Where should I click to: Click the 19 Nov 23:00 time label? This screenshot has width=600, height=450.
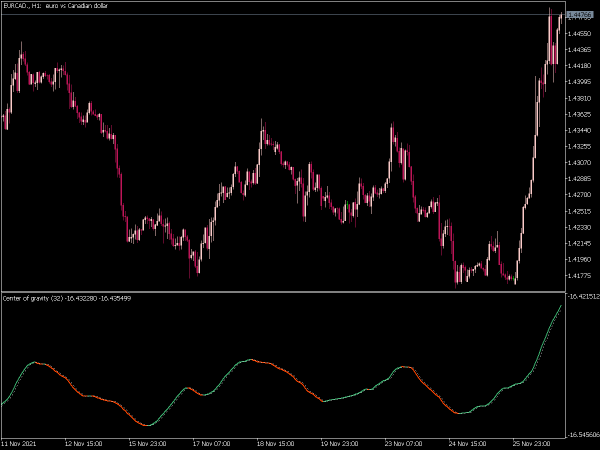pyautogui.click(x=339, y=443)
